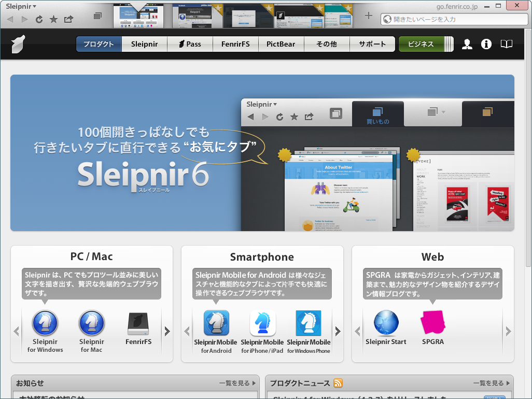Click the お知らせ panel heading

30,383
